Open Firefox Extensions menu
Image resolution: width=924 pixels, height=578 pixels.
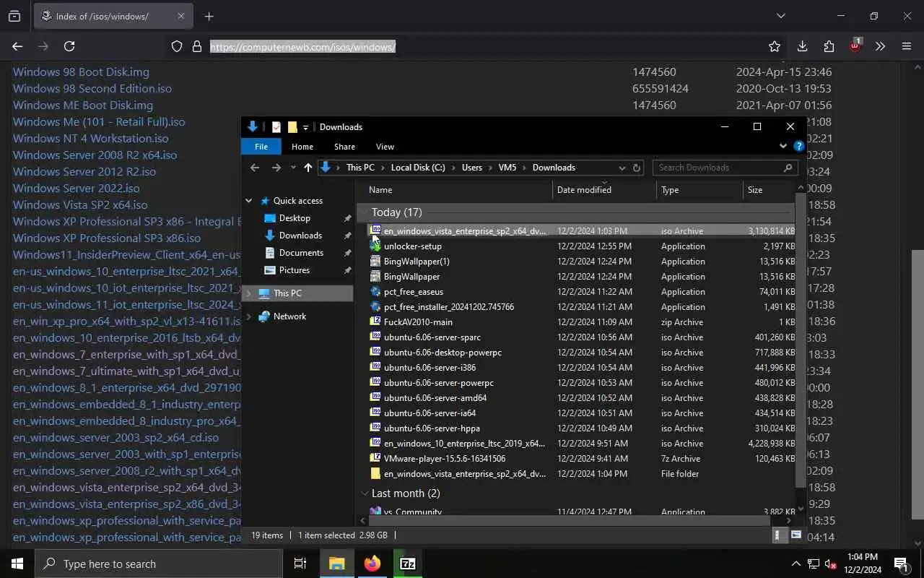[829, 46]
